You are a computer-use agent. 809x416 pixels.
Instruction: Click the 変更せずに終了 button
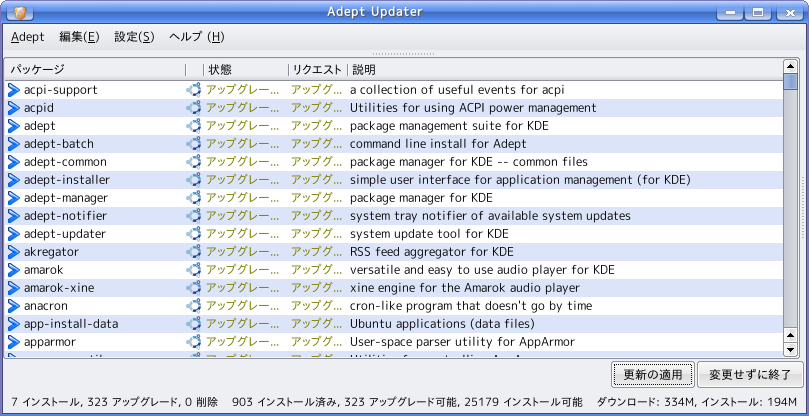point(750,375)
